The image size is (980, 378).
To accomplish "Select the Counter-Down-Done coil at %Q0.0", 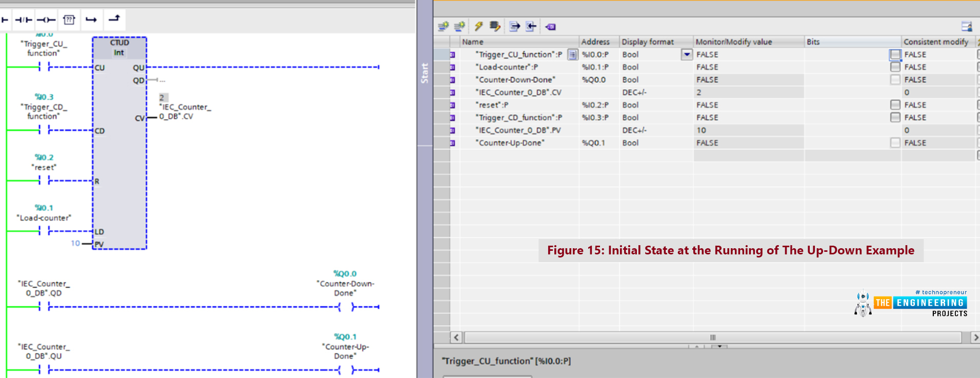I will [x=346, y=307].
